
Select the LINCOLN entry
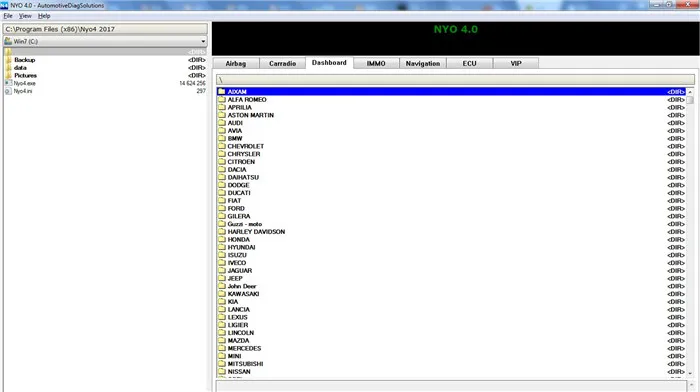[x=451, y=333]
